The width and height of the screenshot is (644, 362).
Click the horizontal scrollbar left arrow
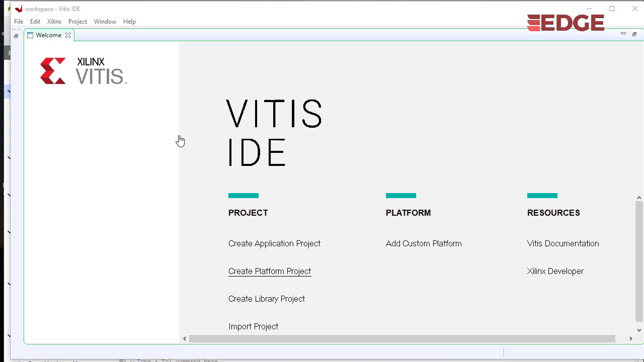[x=185, y=339]
